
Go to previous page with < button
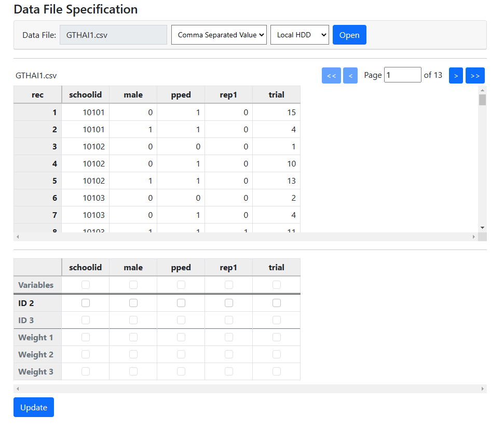coord(350,75)
